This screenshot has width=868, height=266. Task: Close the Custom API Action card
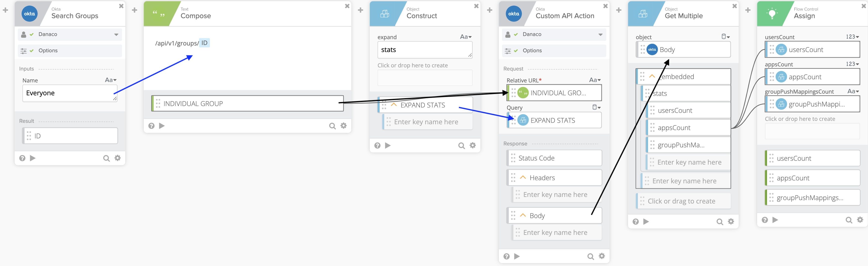605,6
